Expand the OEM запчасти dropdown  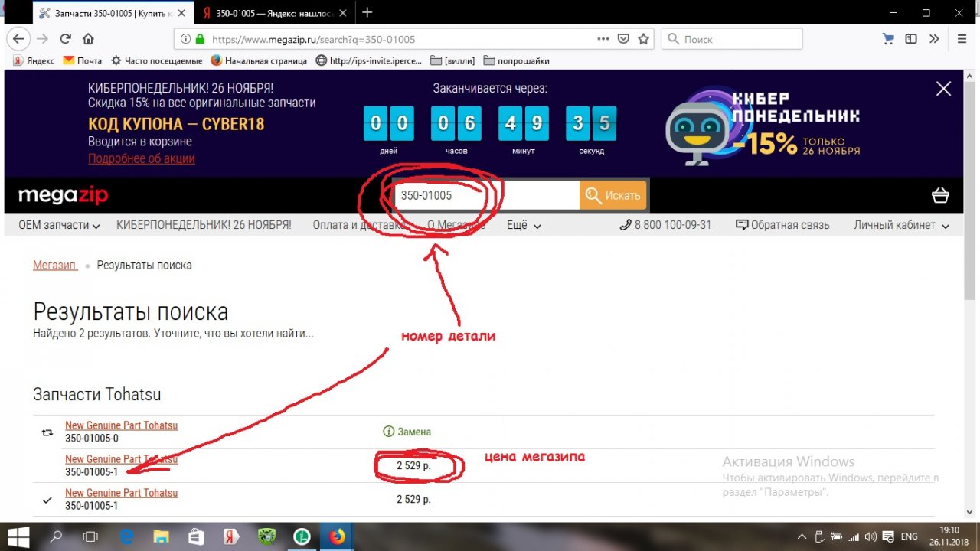(x=59, y=225)
